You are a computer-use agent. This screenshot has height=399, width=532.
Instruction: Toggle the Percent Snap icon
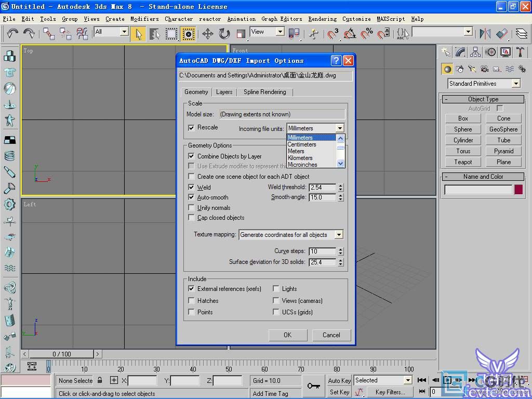[367, 34]
